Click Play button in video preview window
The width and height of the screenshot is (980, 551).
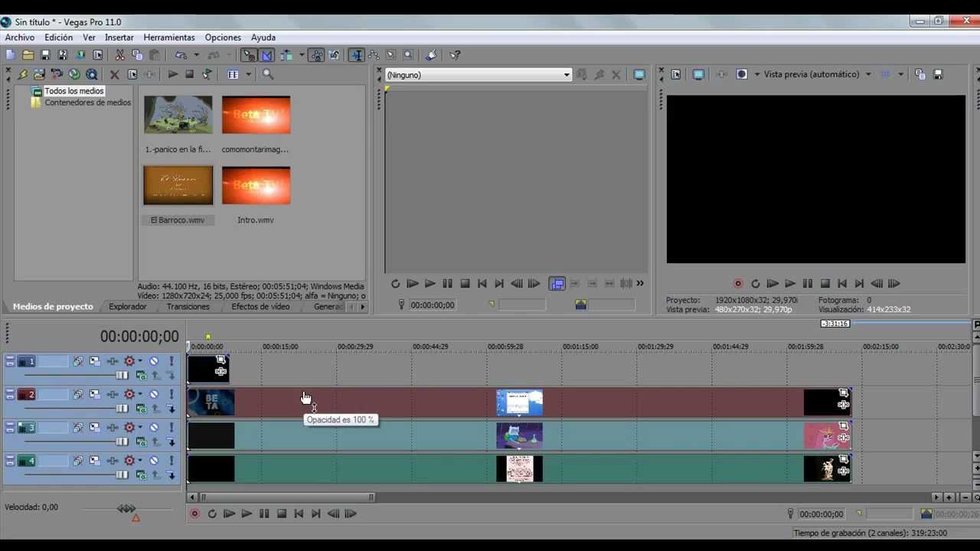(790, 284)
